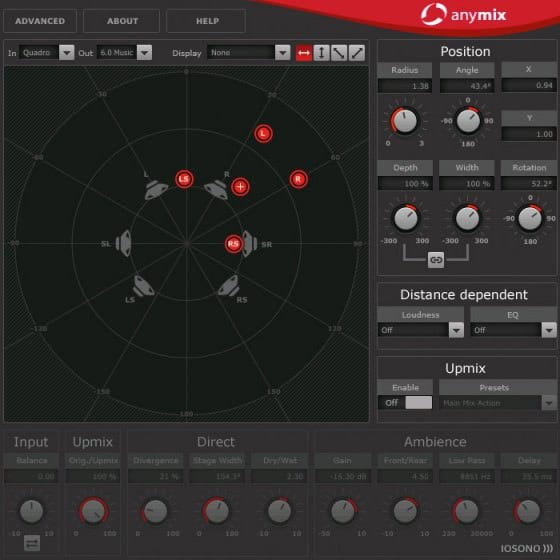This screenshot has width=560, height=560.
Task: Click the Rotation knob
Action: point(530,218)
